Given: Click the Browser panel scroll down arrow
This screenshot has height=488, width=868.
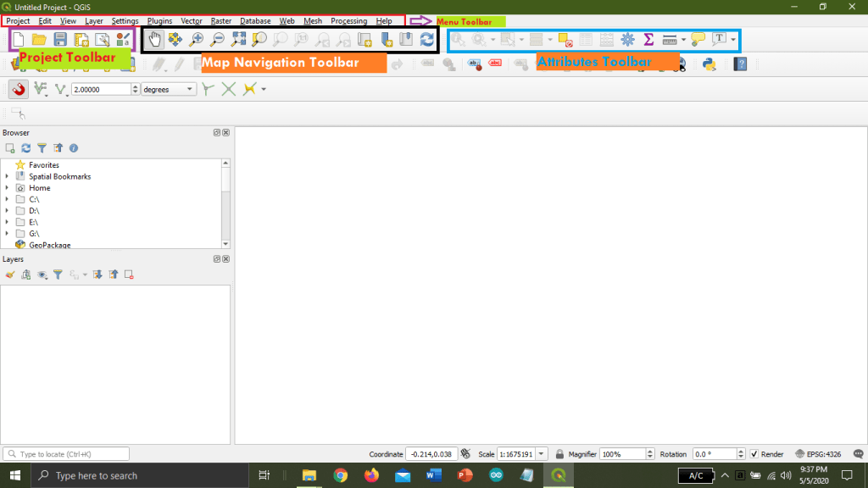Looking at the screenshot, I should click(225, 244).
